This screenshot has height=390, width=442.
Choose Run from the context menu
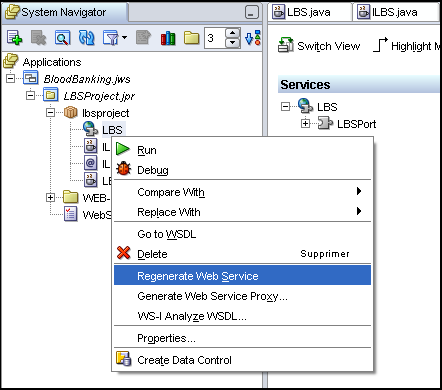tap(242, 150)
